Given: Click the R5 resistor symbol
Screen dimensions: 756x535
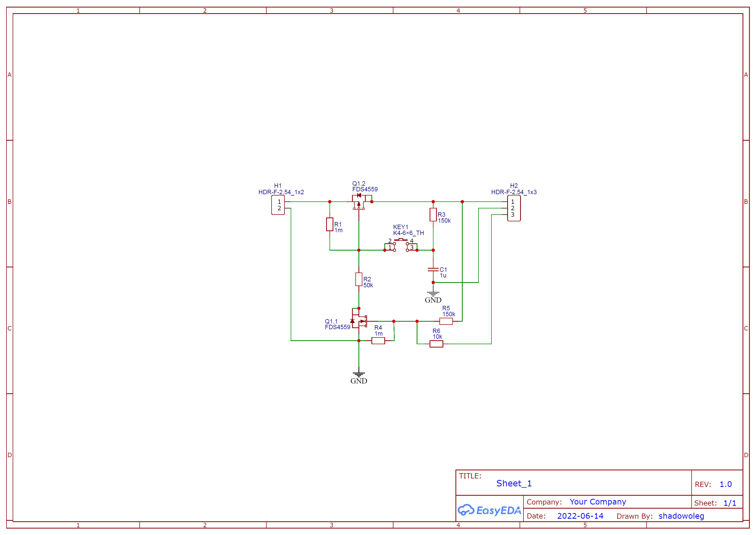Looking at the screenshot, I should coord(446,321).
